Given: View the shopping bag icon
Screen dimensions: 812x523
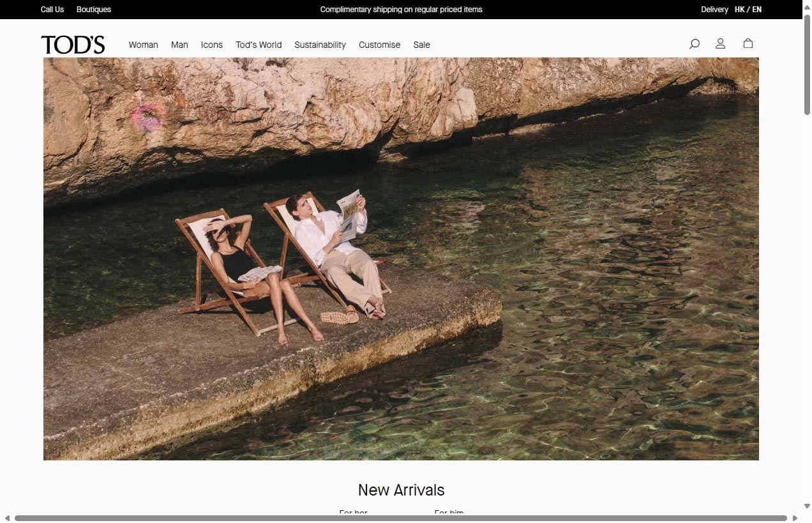Looking at the screenshot, I should click(x=747, y=44).
